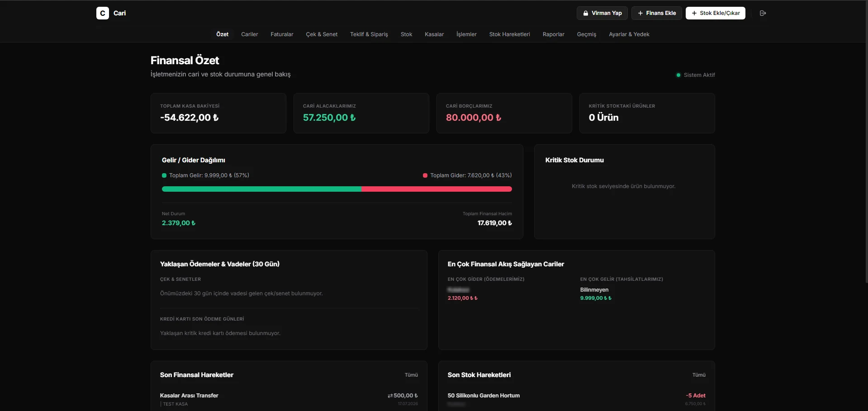Click the Virman Yap button
The width and height of the screenshot is (868, 411).
coord(602,13)
